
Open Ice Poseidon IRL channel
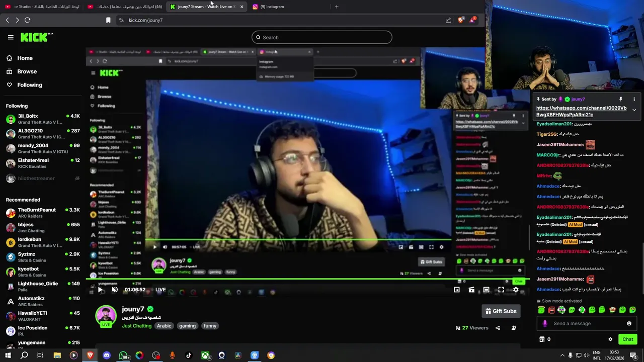click(x=43, y=330)
